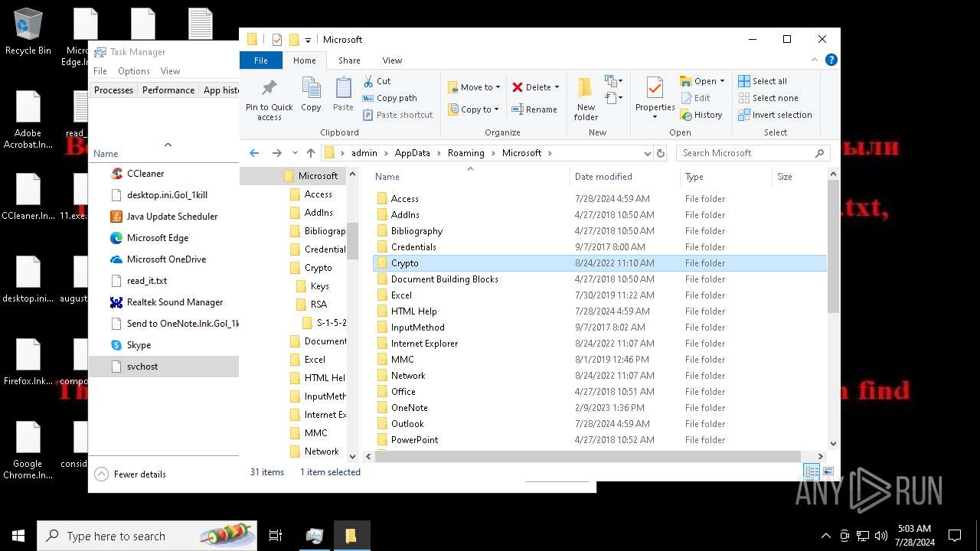Click Edit in Open group
The image size is (980, 551).
[695, 98]
